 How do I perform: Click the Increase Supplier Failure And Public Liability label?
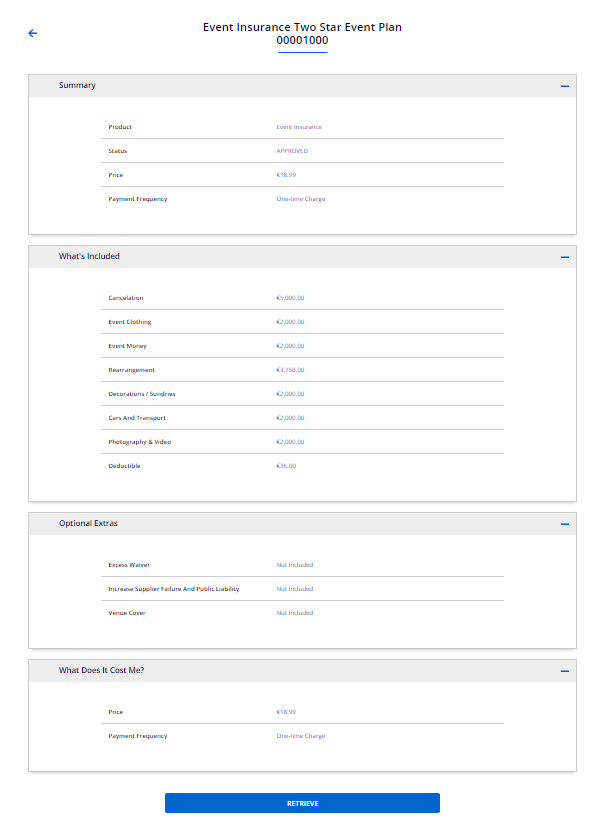coord(173,589)
